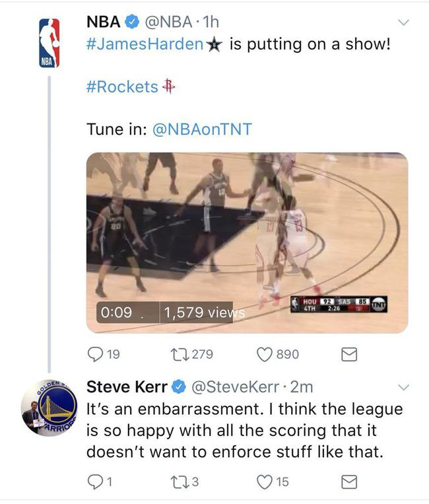The image size is (429, 504).
Task: Send NBA tweet via direct message
Action: pyautogui.click(x=348, y=355)
